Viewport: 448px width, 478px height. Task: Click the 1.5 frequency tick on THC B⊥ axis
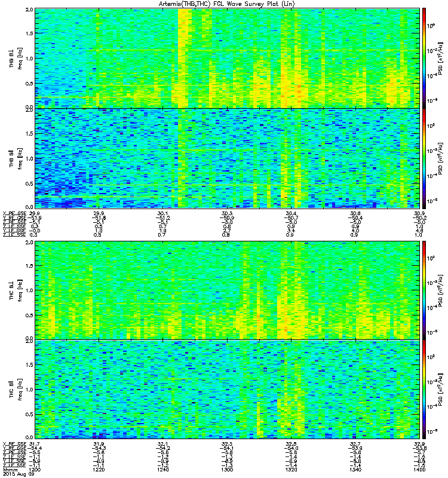[29, 265]
